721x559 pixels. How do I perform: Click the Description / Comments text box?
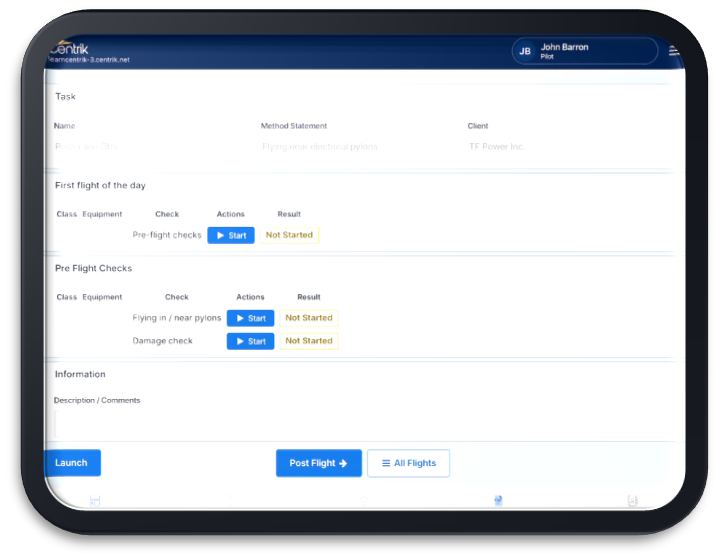click(363, 424)
